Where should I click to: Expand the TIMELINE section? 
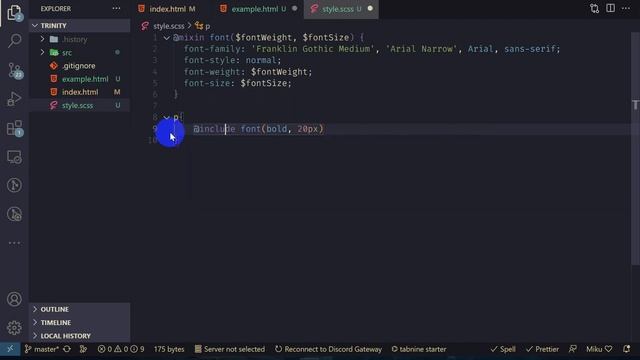[x=80, y=322]
